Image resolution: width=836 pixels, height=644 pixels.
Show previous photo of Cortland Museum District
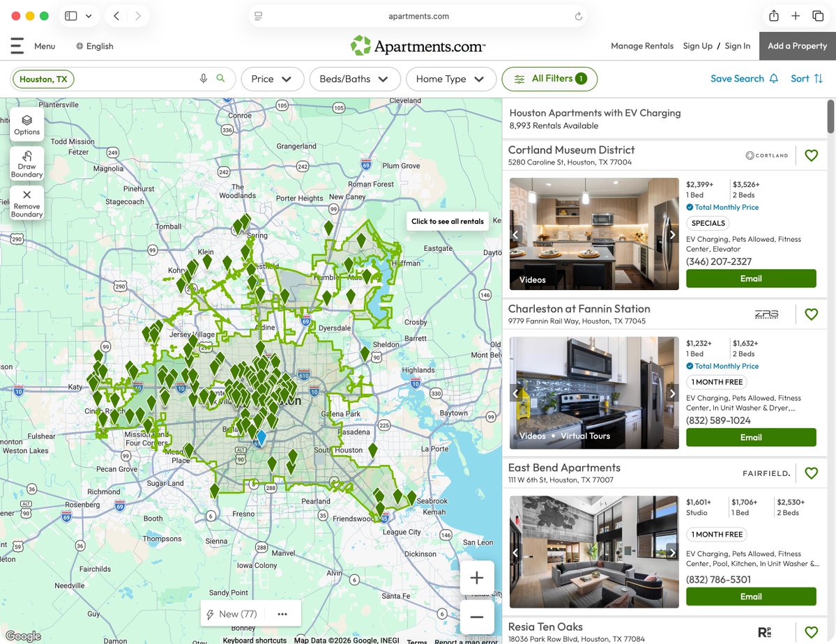515,235
